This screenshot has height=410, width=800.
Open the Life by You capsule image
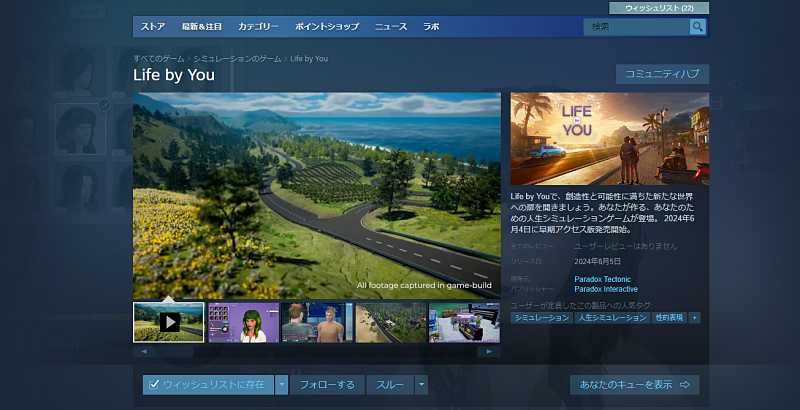(609, 139)
